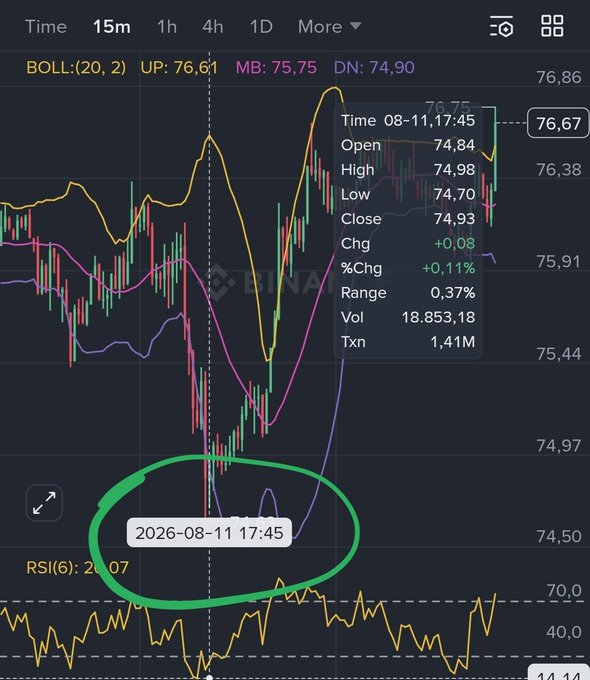The image size is (590, 680).
Task: Switch to the 4h interval tab
Action: [x=213, y=27]
